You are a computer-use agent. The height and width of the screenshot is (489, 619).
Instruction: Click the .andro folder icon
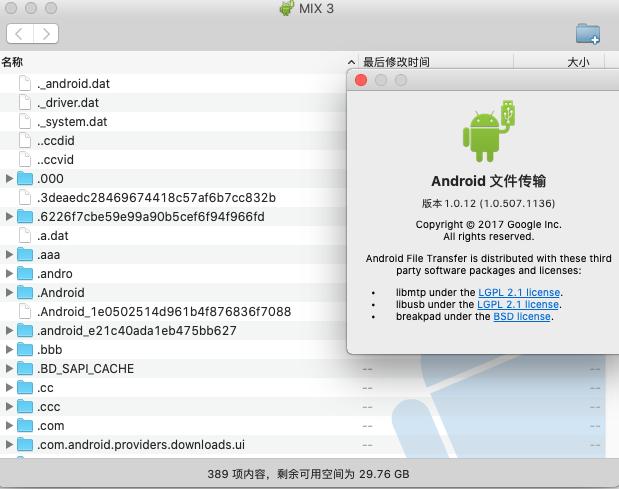tap(25, 274)
